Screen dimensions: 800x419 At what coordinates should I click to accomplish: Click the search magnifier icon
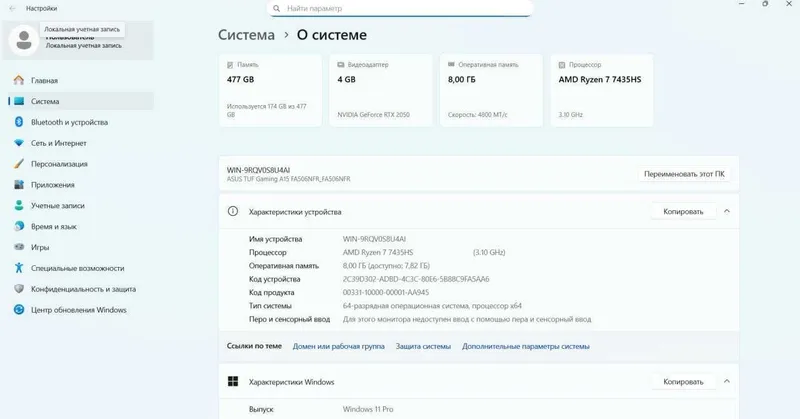pos(276,8)
